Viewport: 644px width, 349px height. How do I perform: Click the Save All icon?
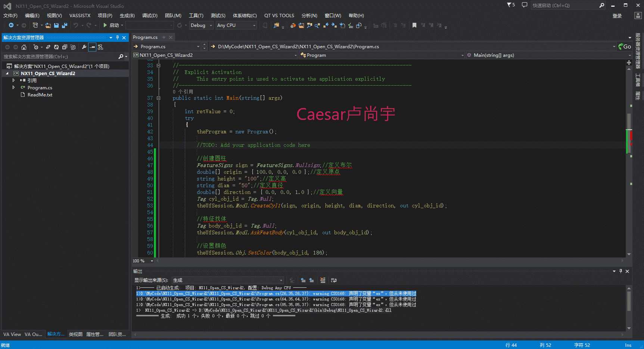coord(65,25)
